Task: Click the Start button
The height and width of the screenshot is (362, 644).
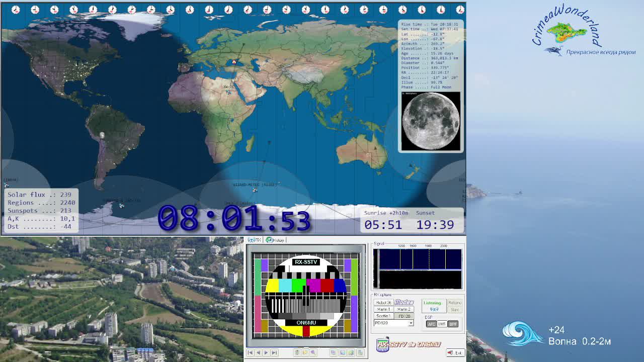Action: [455, 310]
